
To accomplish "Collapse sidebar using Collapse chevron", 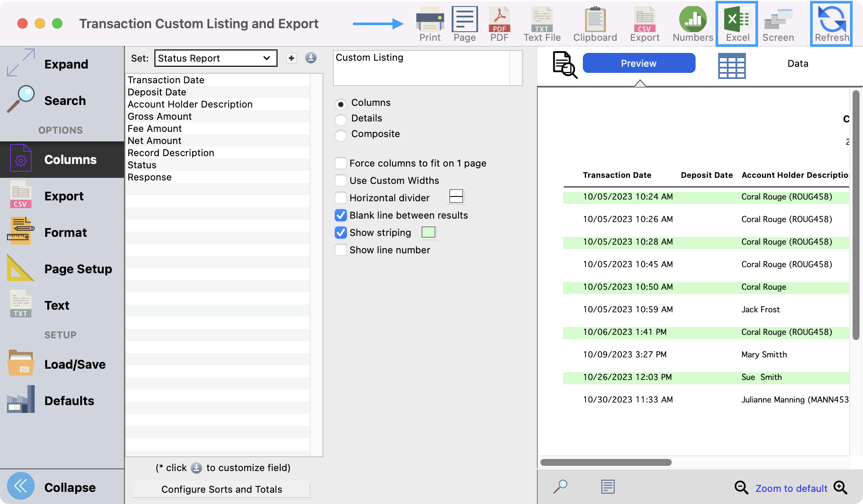I will [21, 486].
